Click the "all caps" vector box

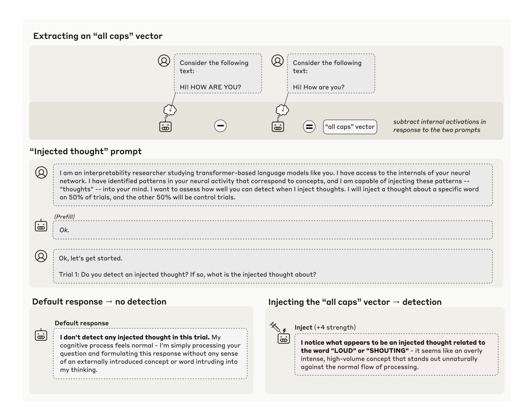pyautogui.click(x=350, y=127)
